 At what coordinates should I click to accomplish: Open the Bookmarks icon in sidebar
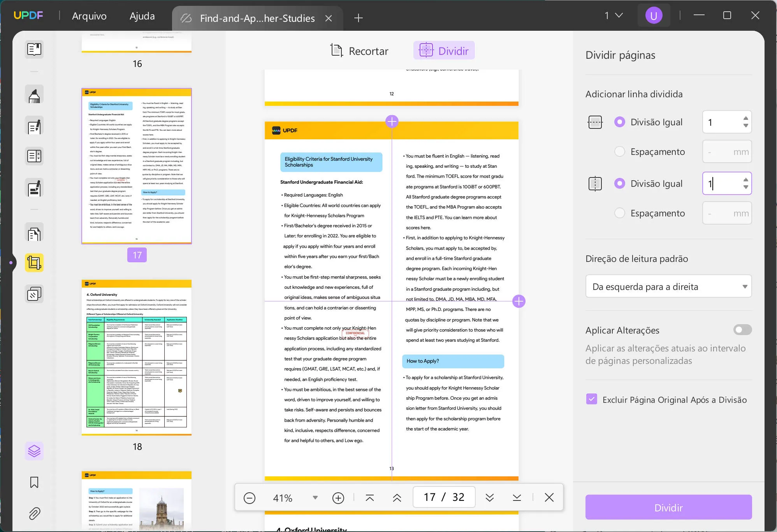(34, 482)
